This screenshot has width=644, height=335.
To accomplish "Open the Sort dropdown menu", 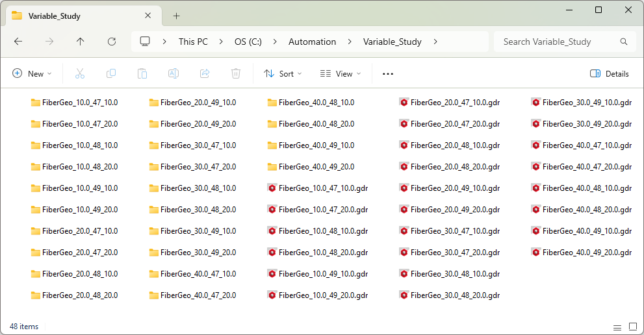I will point(283,74).
